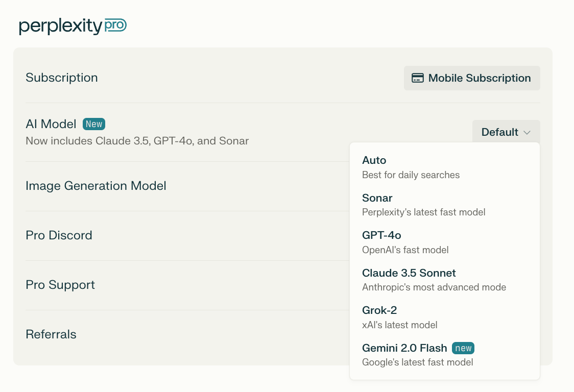This screenshot has width=574, height=392.
Task: Click 'Perplexity's latest fast model' description
Action: tap(423, 212)
